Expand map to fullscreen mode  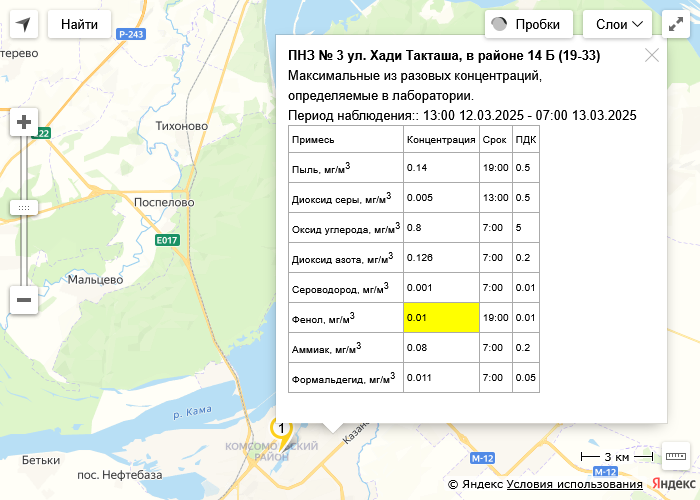[x=678, y=25]
